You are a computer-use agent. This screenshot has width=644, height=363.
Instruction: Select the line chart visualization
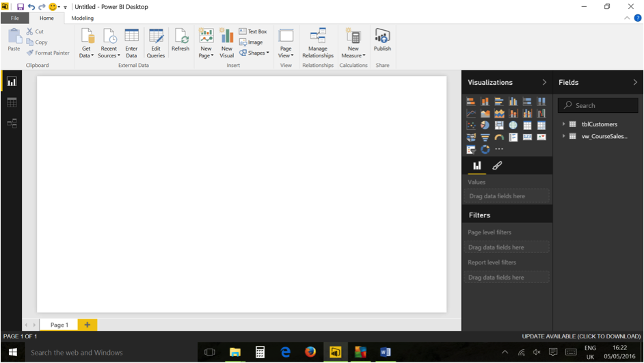[x=471, y=113]
